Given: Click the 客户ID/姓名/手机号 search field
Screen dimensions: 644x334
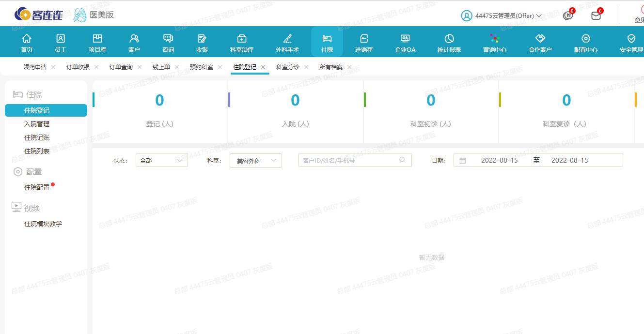Looking at the screenshot, I should (349, 160).
